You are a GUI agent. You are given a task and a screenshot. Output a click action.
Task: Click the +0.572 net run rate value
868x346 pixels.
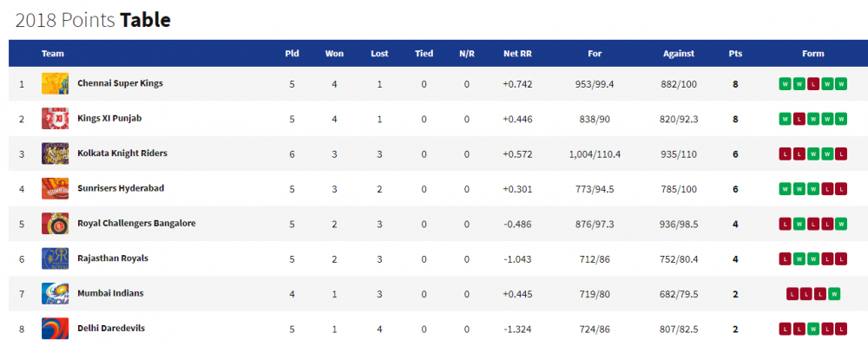coord(517,154)
